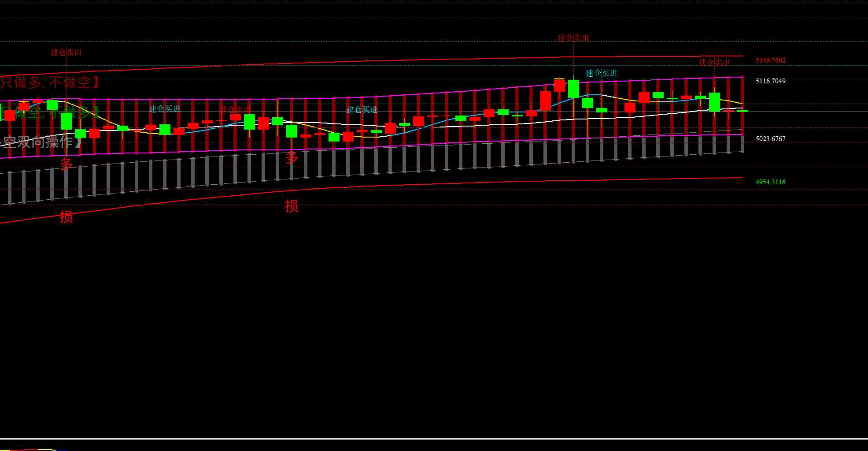
Task: Select the leftmost cyan 建仓买进 signal label
Action: (x=165, y=109)
